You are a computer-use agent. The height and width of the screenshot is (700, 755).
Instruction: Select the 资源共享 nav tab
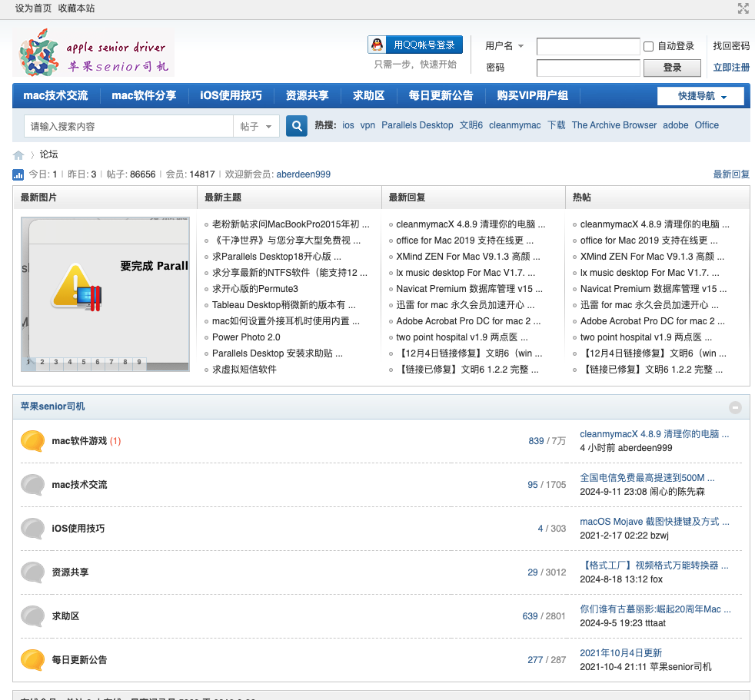[308, 95]
